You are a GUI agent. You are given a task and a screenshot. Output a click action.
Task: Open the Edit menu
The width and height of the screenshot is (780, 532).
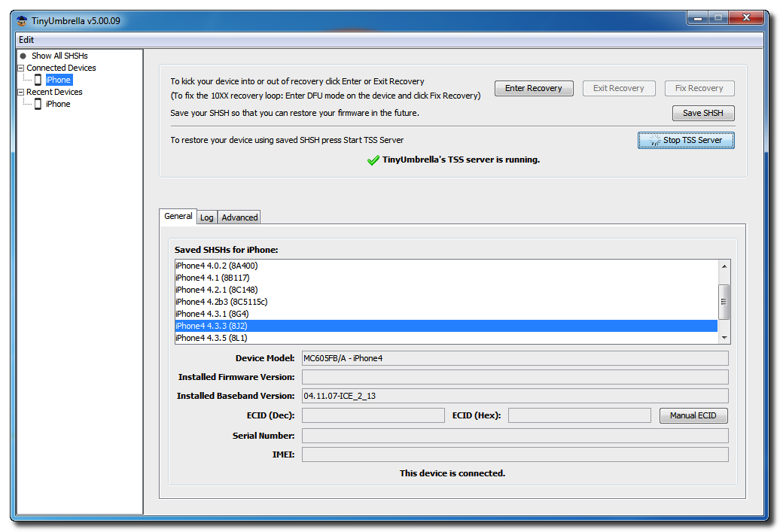click(x=26, y=40)
